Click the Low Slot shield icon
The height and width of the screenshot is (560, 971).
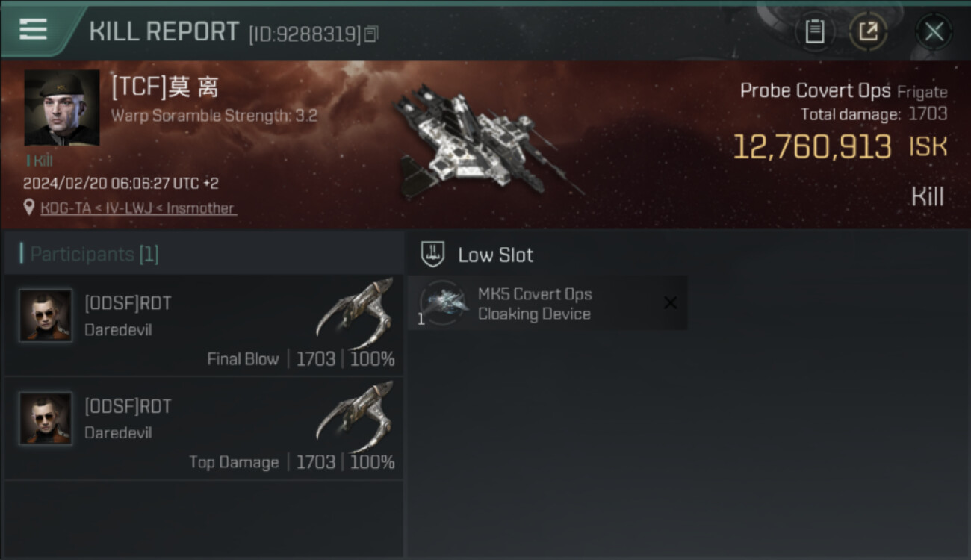tap(432, 255)
